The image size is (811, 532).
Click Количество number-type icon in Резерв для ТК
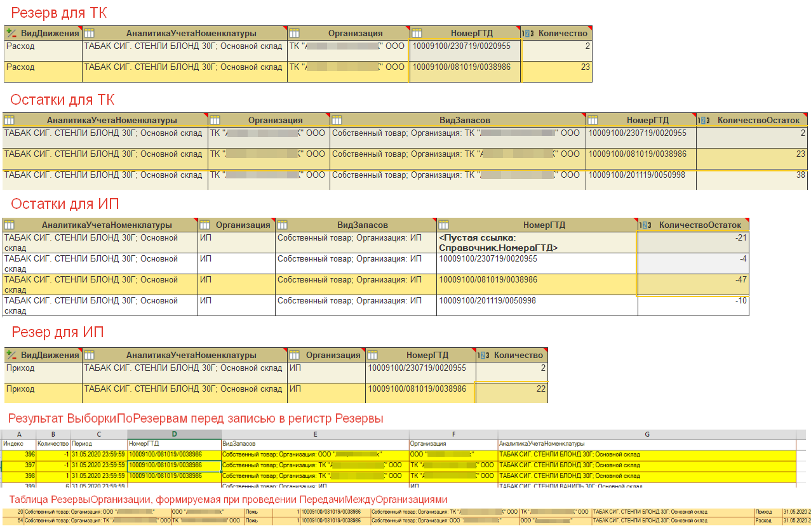527,33
